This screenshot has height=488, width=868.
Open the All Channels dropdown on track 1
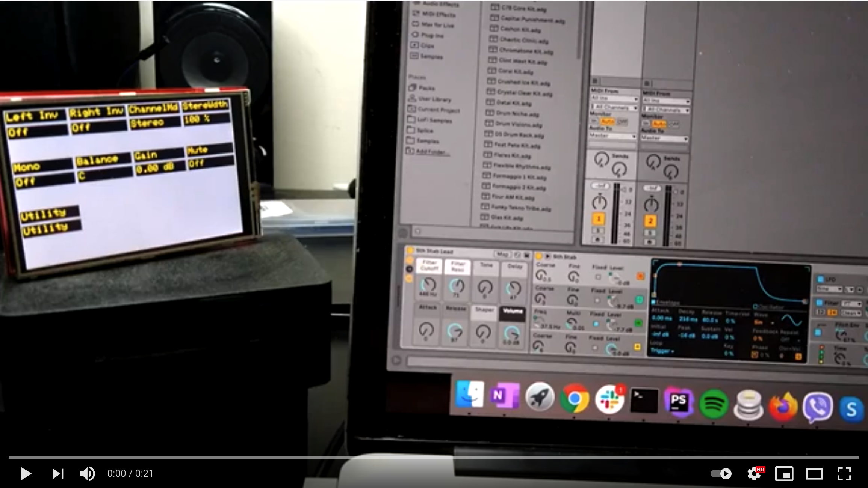[614, 108]
